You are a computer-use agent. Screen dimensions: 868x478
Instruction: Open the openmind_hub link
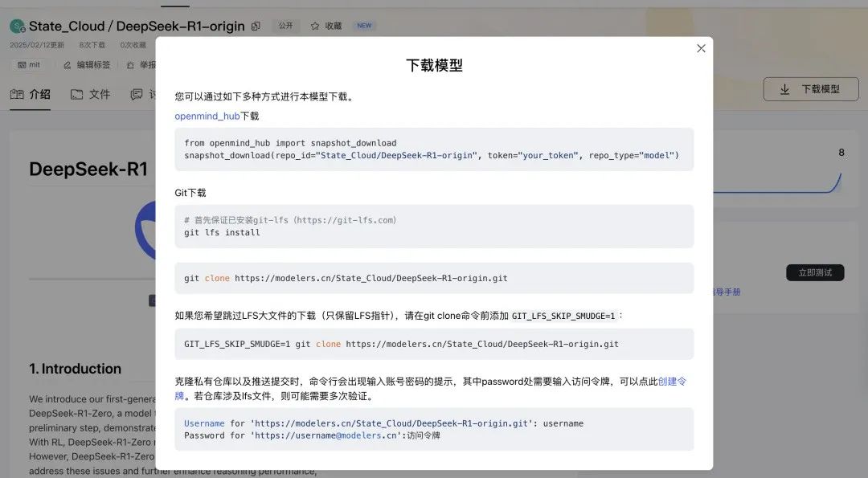[x=207, y=116]
